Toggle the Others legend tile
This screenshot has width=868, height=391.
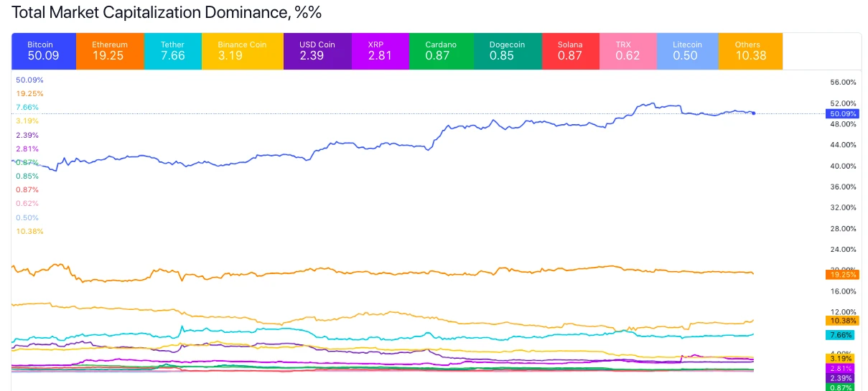[x=750, y=50]
